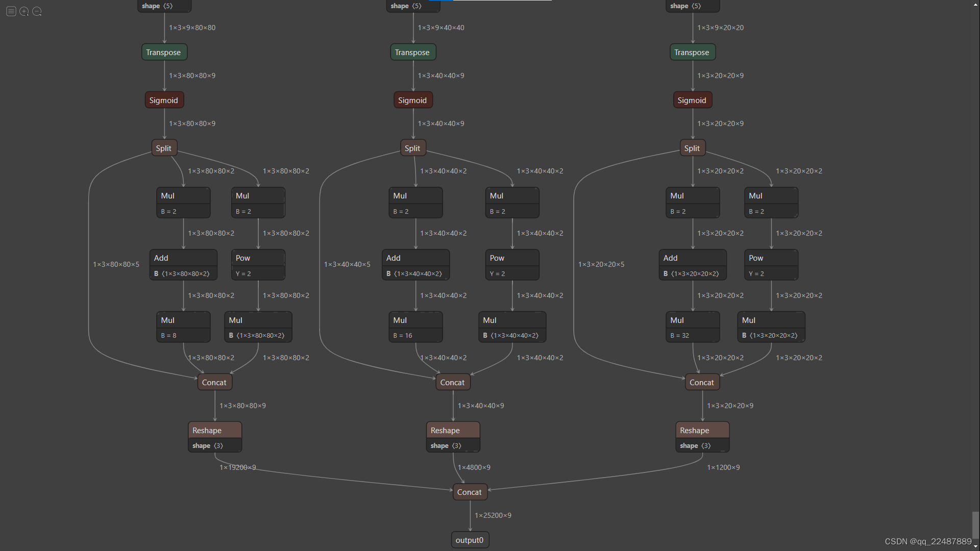Select the Transpose node outputting 1×3×40×40×9
This screenshot has height=551, width=980.
413,52
